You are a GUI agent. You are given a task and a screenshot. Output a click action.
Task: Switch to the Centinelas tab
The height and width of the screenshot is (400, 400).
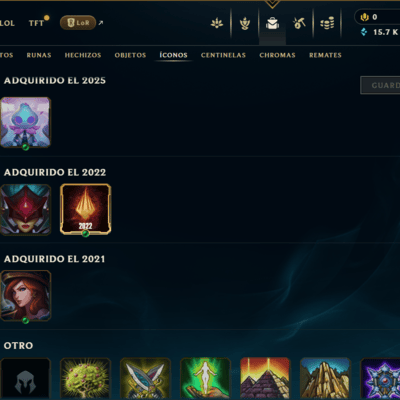pos(223,55)
